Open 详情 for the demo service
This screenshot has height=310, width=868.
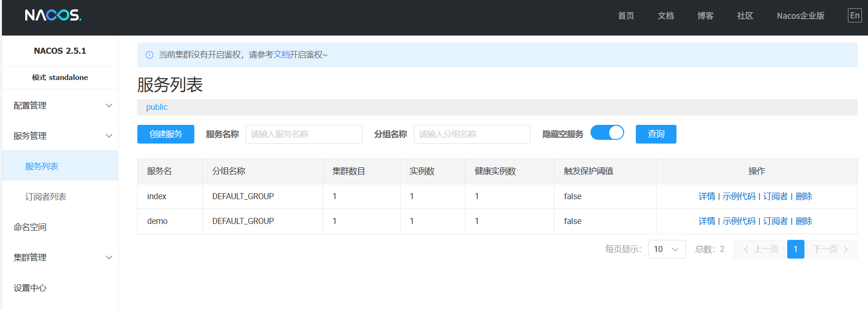[707, 221]
